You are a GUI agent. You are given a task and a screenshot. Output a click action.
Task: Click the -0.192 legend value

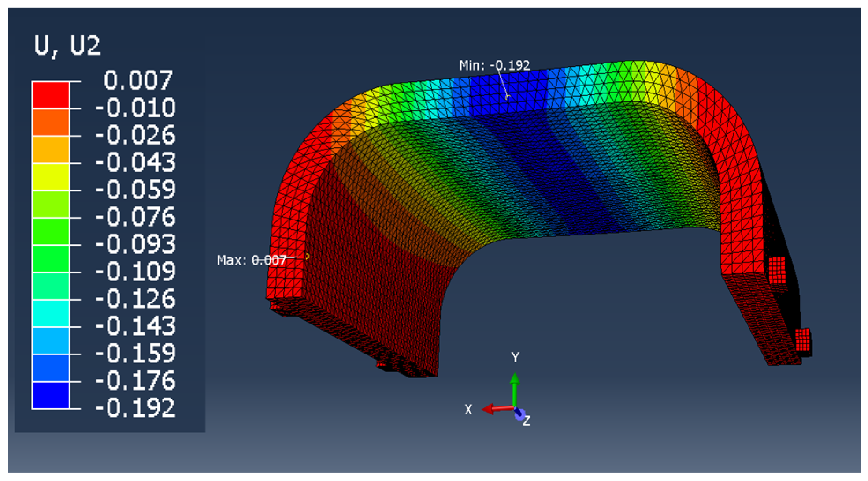point(135,408)
